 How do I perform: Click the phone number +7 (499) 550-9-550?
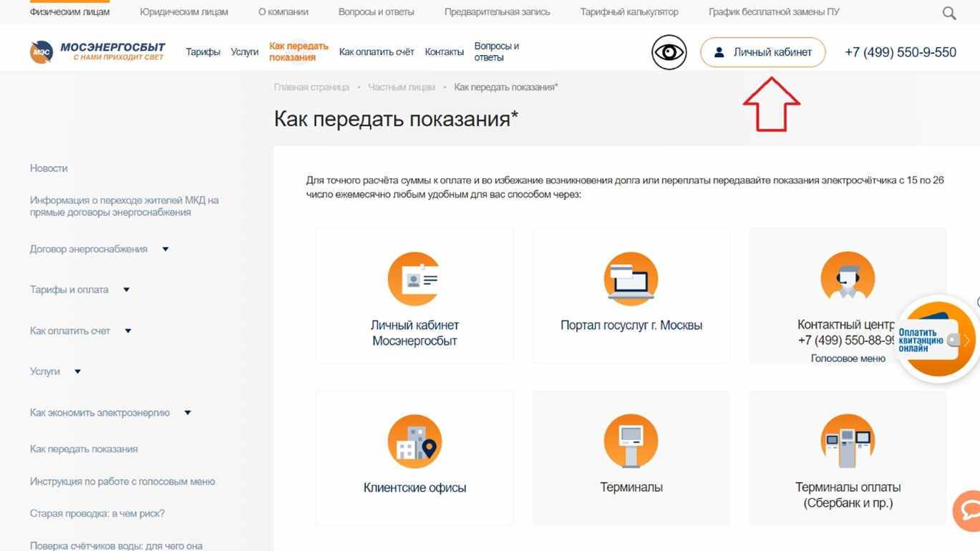(x=901, y=52)
